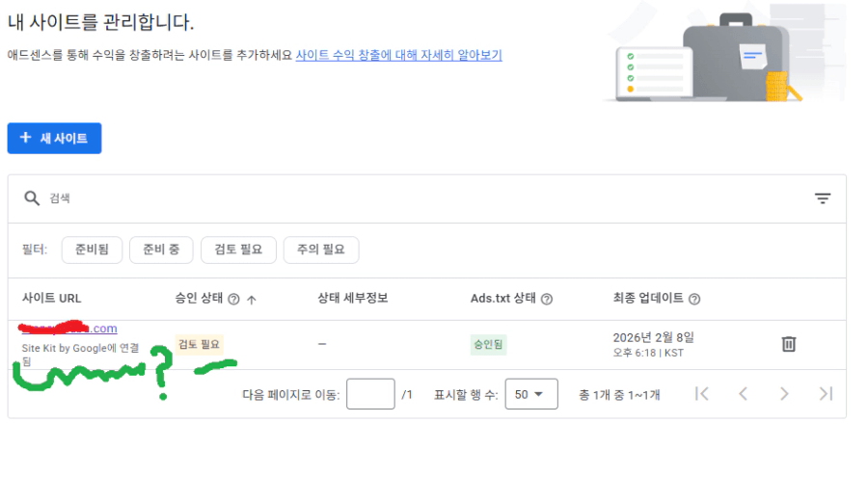Click help icon next to 승인 상태
Viewport: 868px width, 502px height.
click(233, 300)
